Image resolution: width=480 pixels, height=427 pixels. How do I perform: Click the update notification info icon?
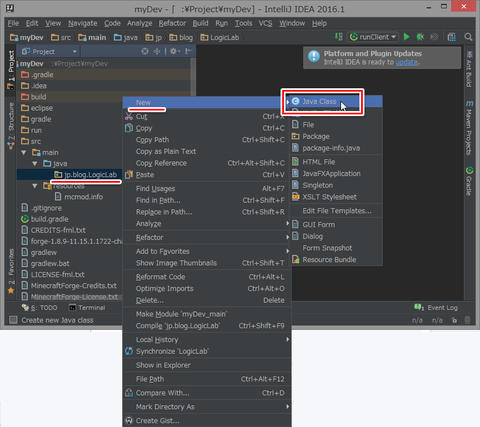point(314,57)
